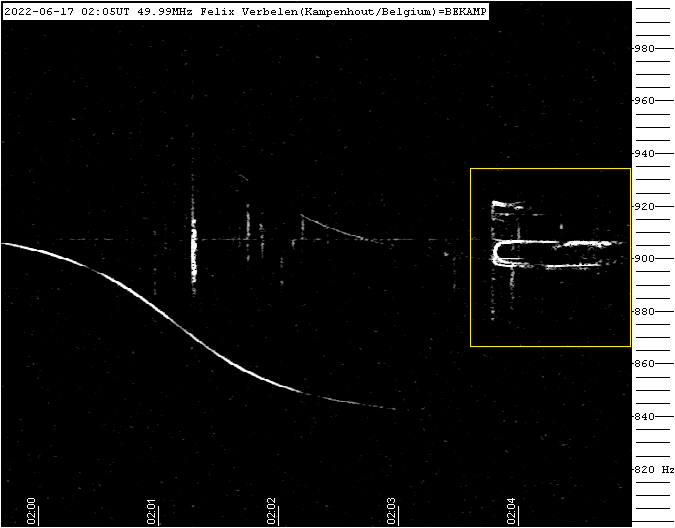Click the name Felix Verbelen in header
Screen dimensions: 675x528
pos(249,12)
